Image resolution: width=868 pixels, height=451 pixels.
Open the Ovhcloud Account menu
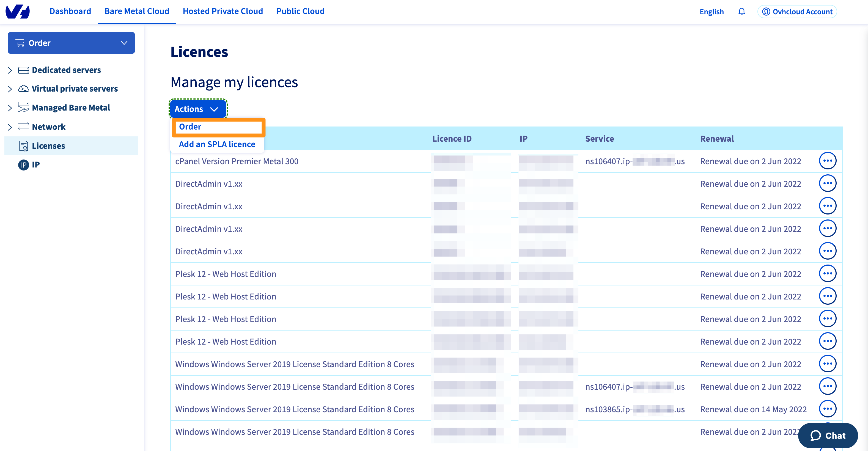pos(797,12)
